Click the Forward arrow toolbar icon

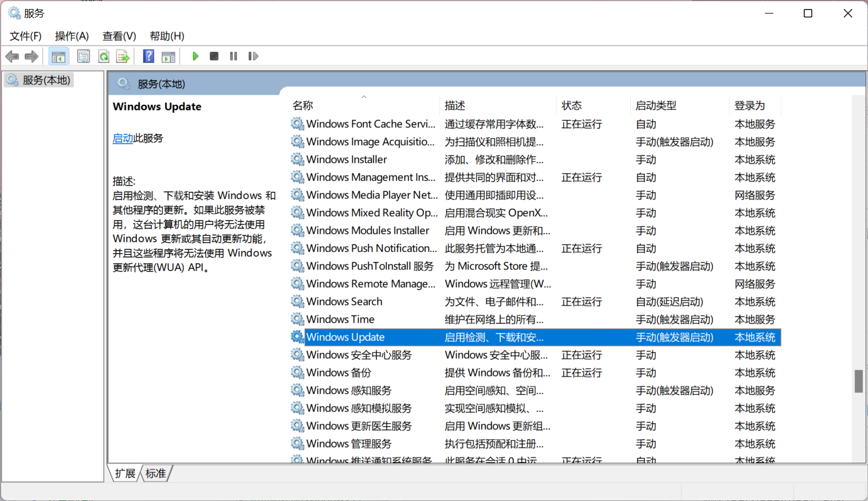(32, 56)
